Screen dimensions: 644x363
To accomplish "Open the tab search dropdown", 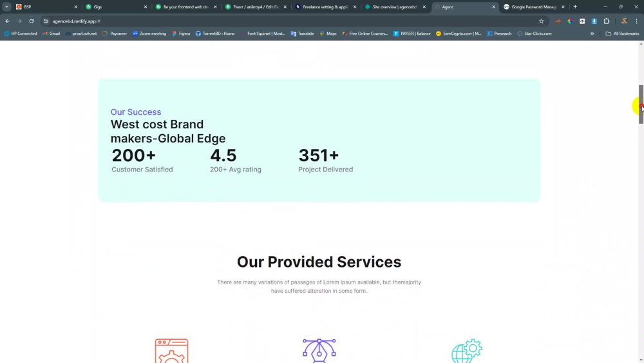I will (6, 6).
